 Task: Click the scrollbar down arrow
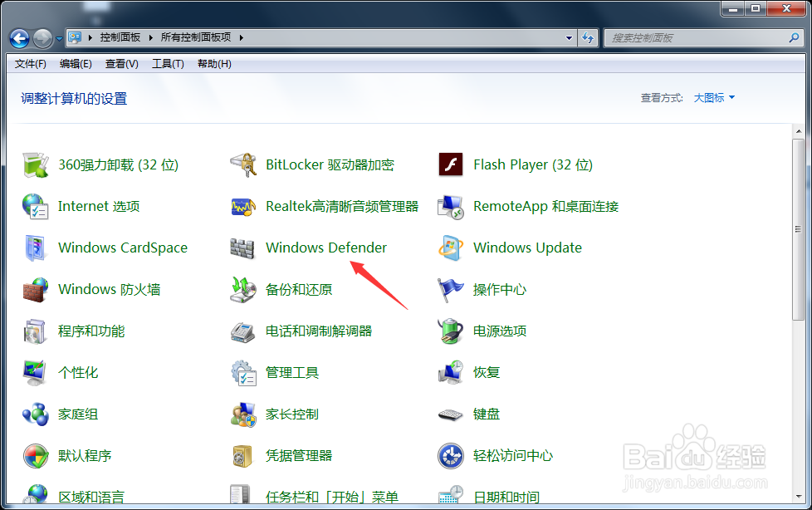[798, 497]
